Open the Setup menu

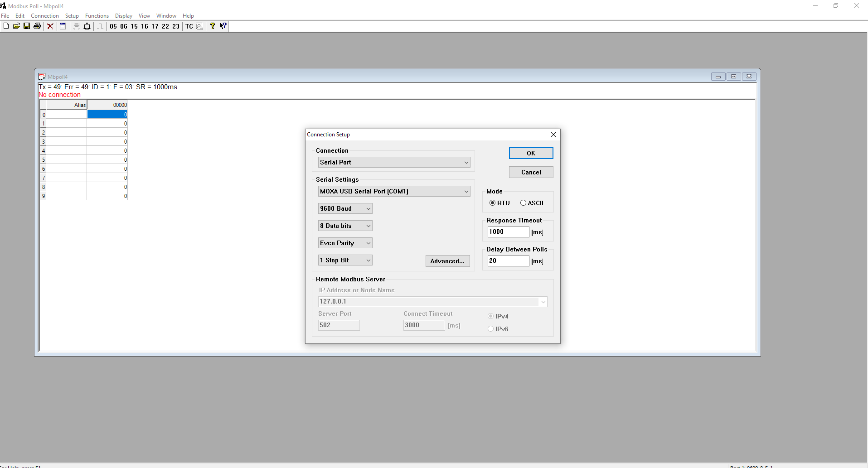[72, 16]
